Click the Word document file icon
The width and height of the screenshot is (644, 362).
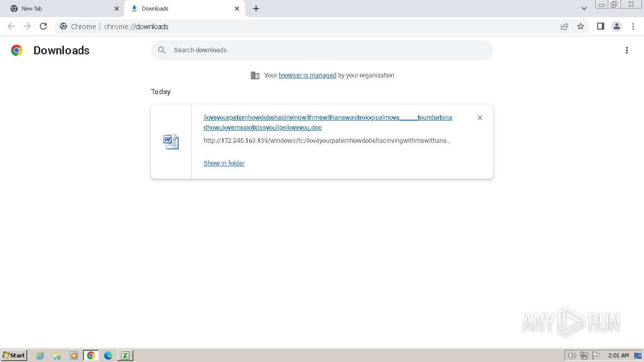pyautogui.click(x=171, y=142)
